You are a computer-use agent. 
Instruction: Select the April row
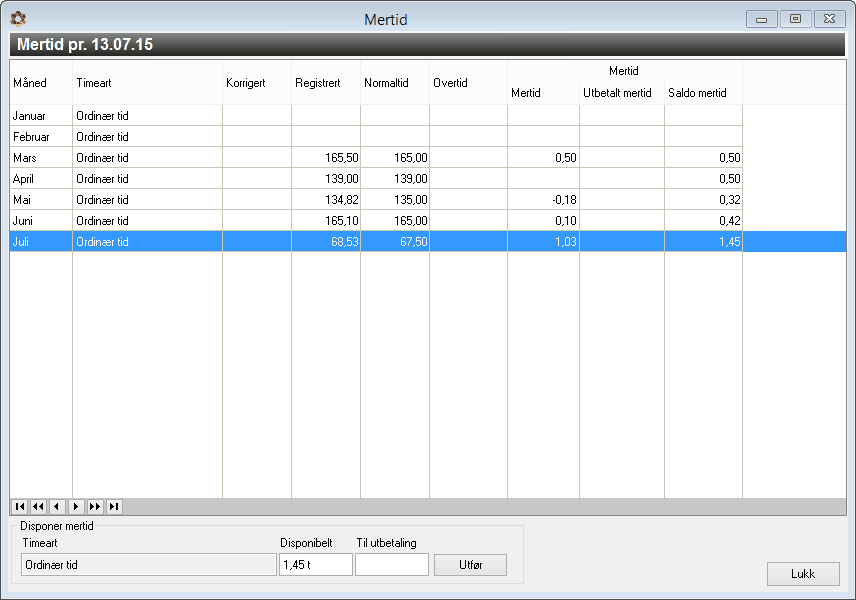(x=376, y=179)
